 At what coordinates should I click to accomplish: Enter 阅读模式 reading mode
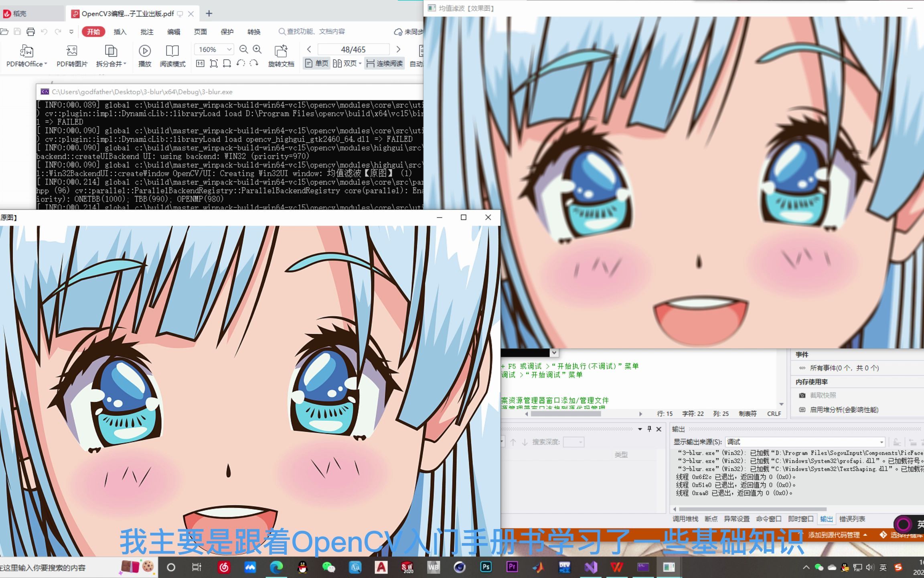[x=172, y=51]
